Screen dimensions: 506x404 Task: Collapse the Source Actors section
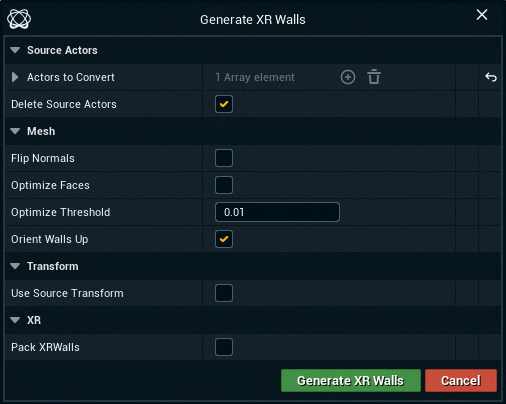pos(15,50)
